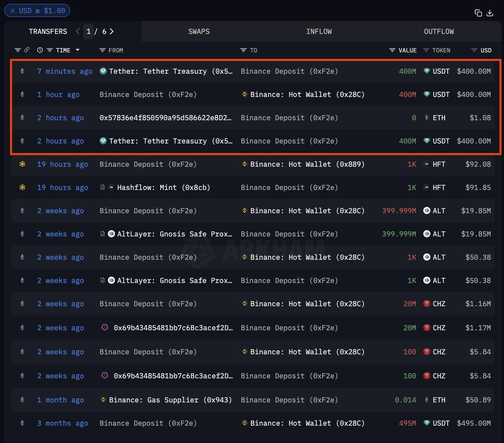Click the contract document icon beside Hashflow Mint
Image resolution: width=504 pixels, height=443 pixels.
pos(103,188)
